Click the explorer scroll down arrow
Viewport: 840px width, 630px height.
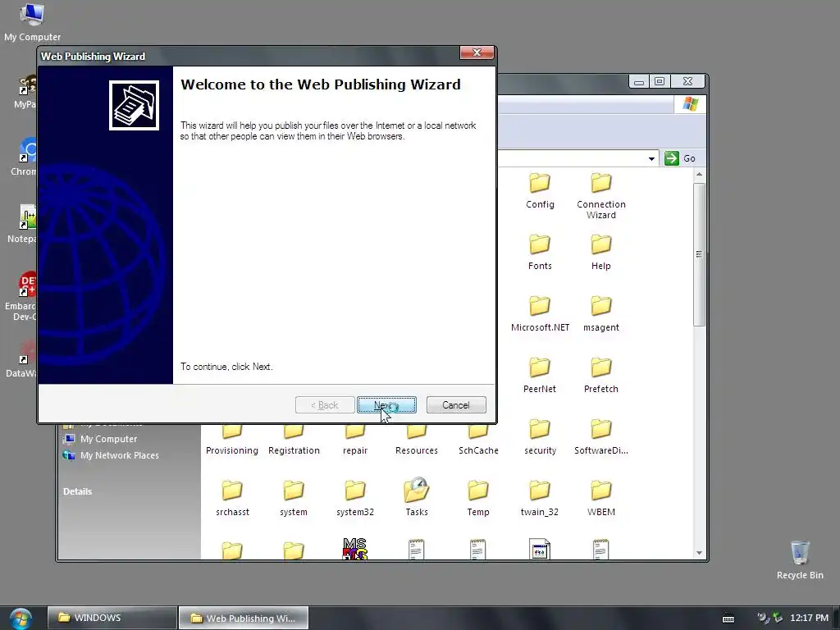point(699,552)
